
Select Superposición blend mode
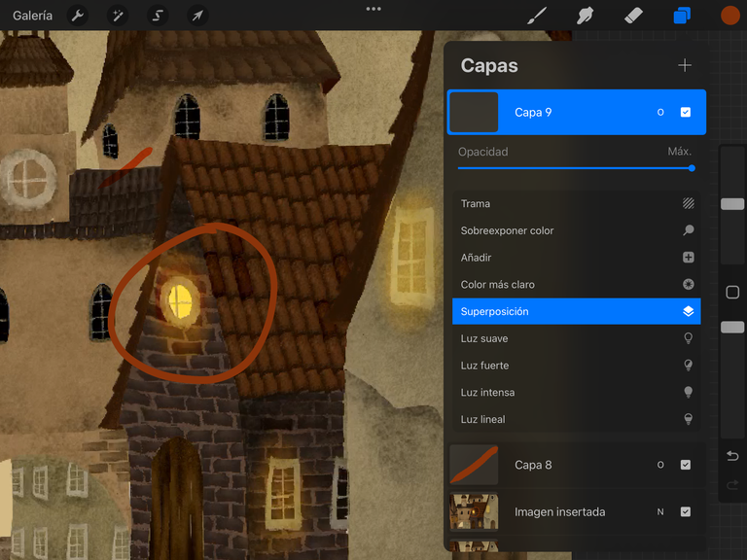[577, 311]
